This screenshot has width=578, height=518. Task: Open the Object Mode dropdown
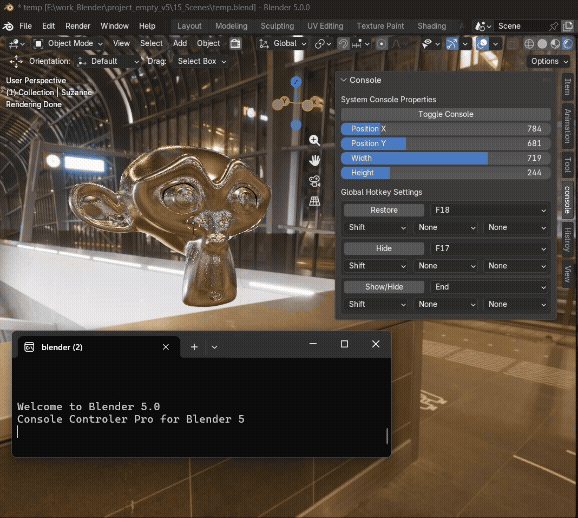[68, 44]
